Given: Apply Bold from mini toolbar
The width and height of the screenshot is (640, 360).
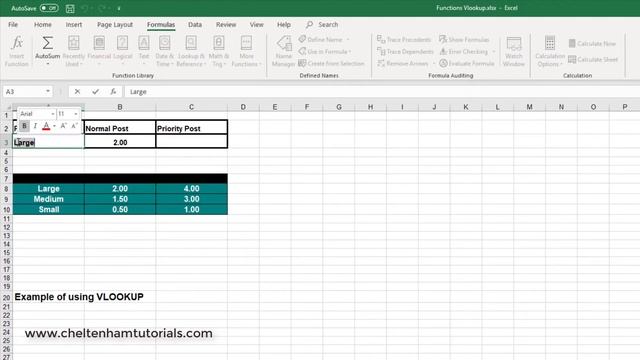Looking at the screenshot, I should [24, 126].
